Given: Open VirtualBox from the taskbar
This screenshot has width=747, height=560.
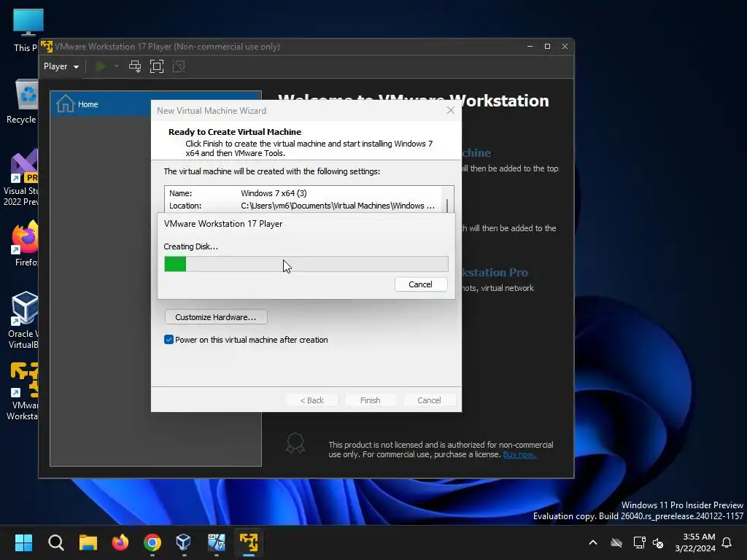Looking at the screenshot, I should pos(184,542).
